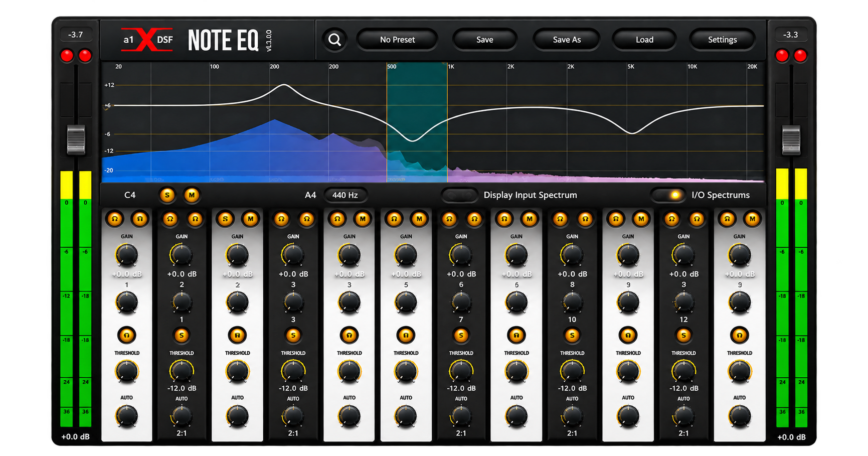Click the Save preset button
This screenshot has width=868, height=456.
tap(484, 40)
